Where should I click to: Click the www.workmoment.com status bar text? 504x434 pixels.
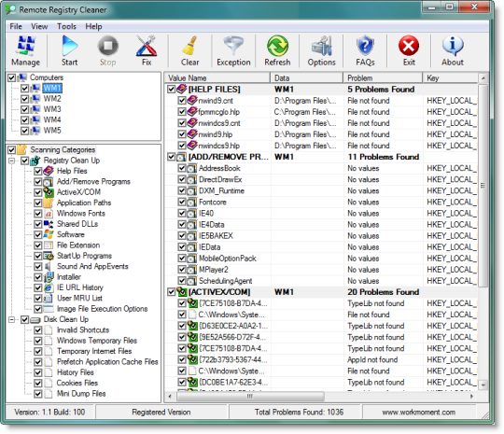point(418,413)
